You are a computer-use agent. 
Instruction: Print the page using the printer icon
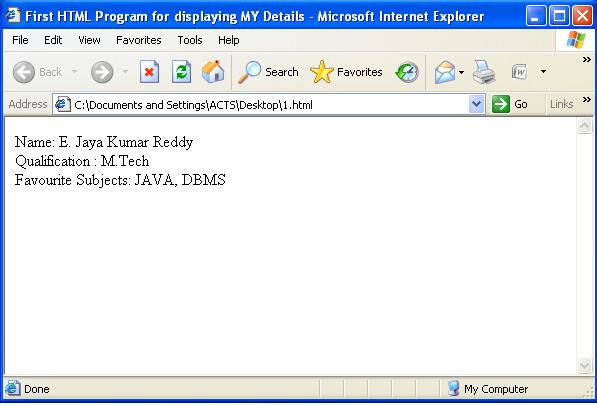click(484, 72)
